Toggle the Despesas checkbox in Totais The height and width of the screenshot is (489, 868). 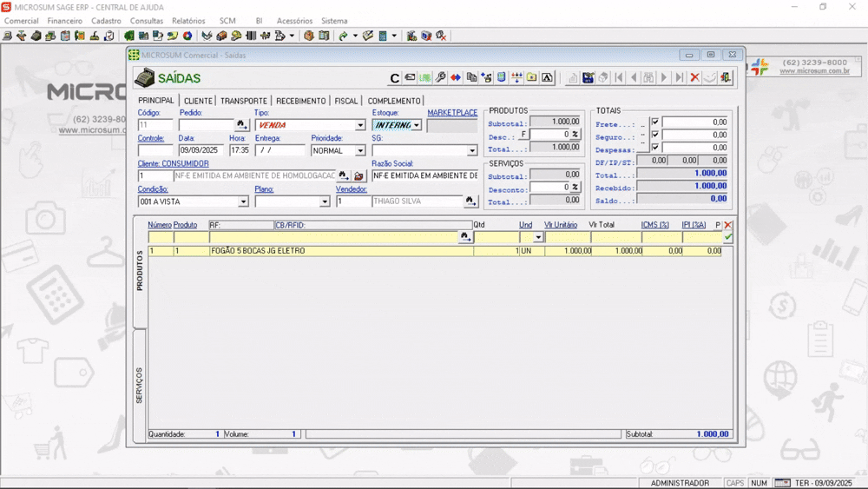coord(654,148)
